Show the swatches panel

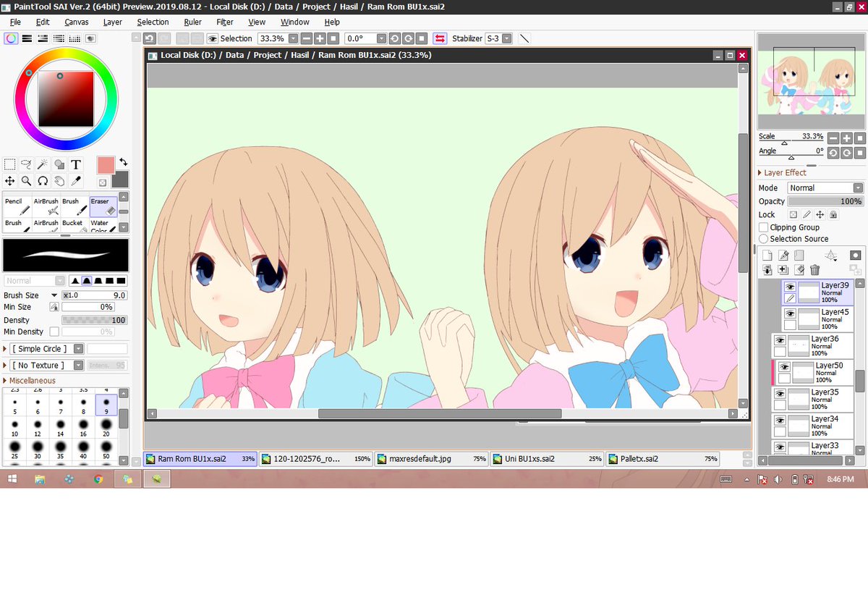pyautogui.click(x=75, y=38)
